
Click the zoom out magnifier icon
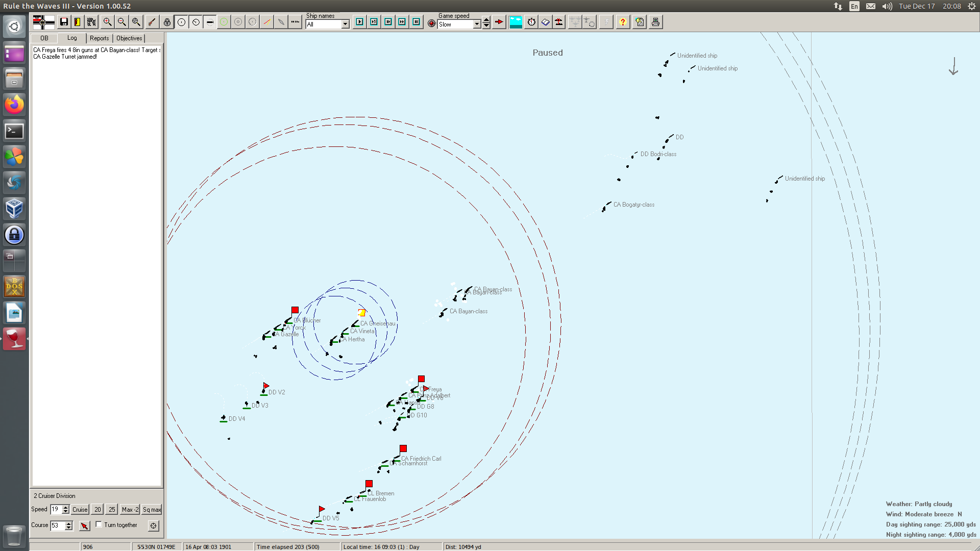pyautogui.click(x=121, y=22)
